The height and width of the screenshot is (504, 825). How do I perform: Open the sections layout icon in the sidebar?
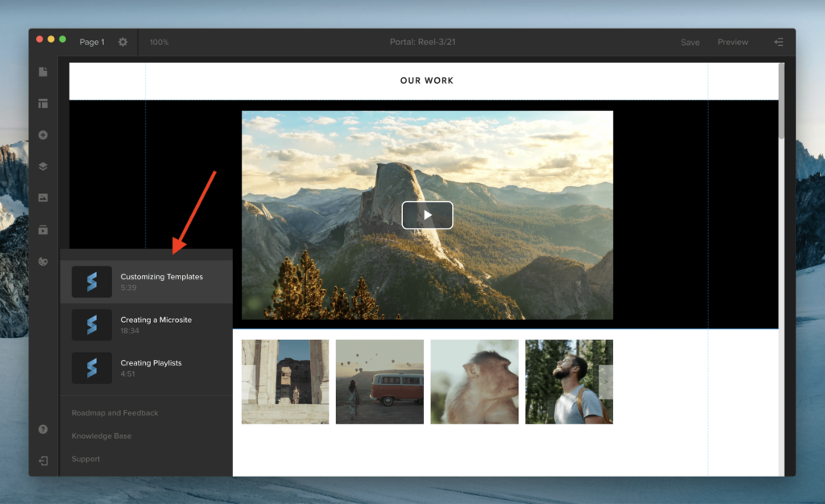pyautogui.click(x=43, y=103)
